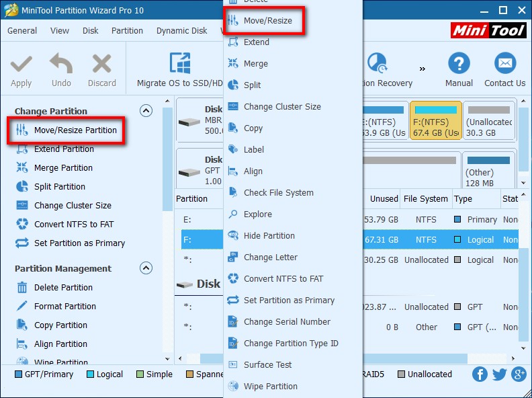532x398 pixels.
Task: Select the F:(NTFS) partition block
Action: 436,120
